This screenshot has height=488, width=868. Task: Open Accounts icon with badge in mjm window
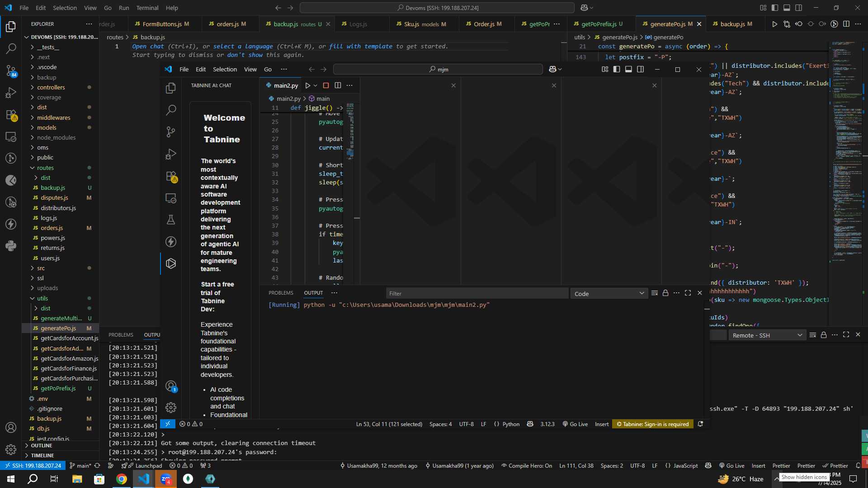(171, 386)
